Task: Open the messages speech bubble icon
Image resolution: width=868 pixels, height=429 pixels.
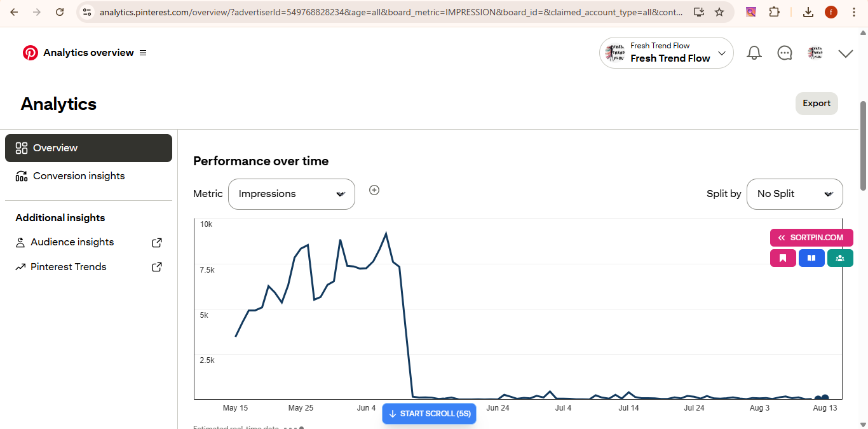Action: pos(785,53)
